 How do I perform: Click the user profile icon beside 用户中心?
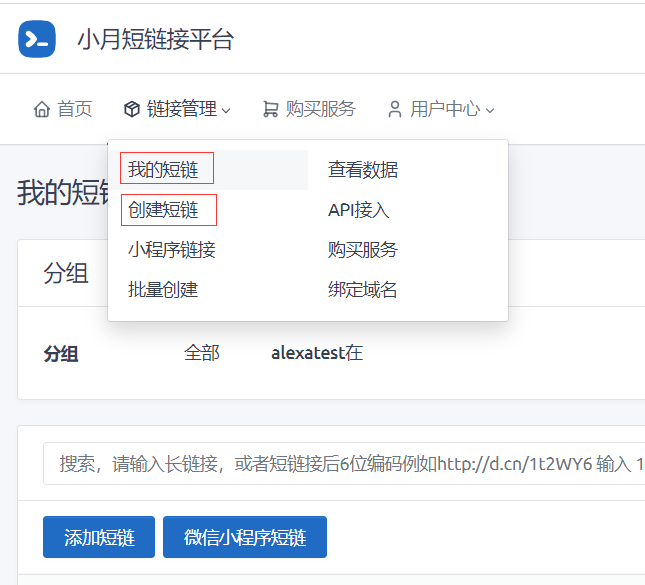click(x=394, y=109)
